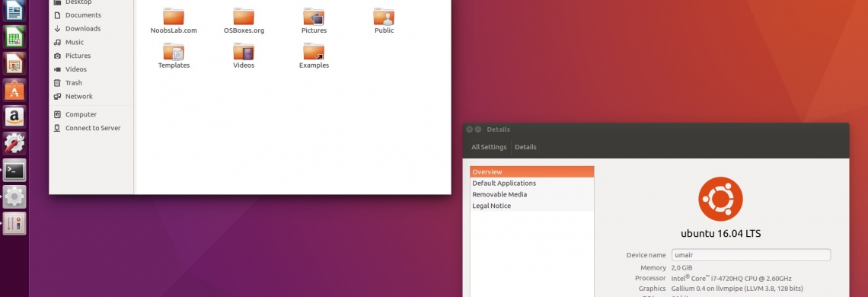
Task: Minimize the Details window
Action: coord(478,129)
